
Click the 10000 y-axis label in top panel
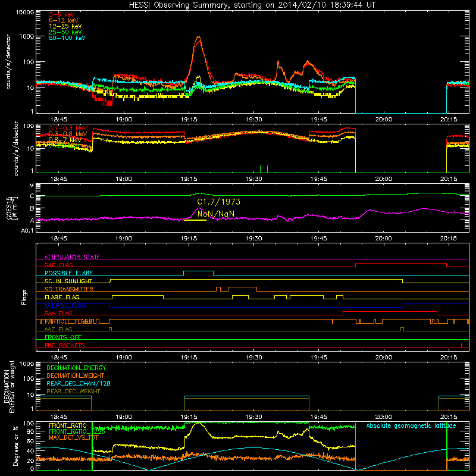[x=25, y=12]
